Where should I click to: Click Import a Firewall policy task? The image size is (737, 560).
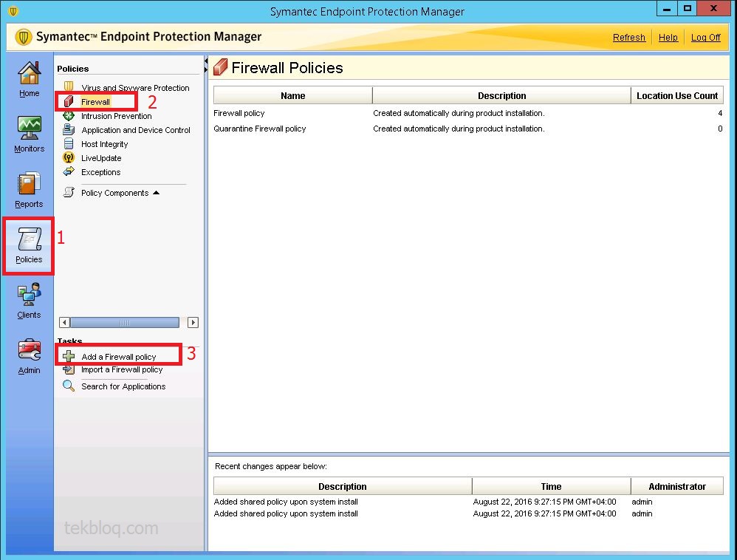(122, 369)
